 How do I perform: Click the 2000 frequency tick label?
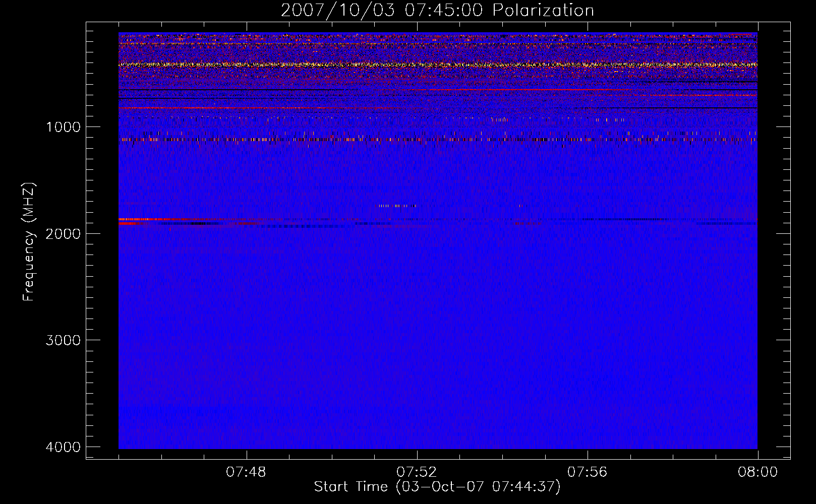click(63, 234)
